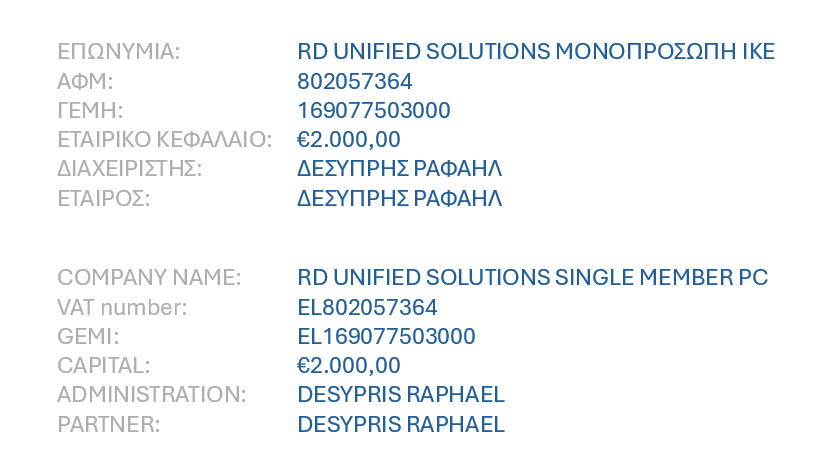Select the ΑΦΜ number 802057364
This screenshot has height=467, width=823.
coord(355,81)
